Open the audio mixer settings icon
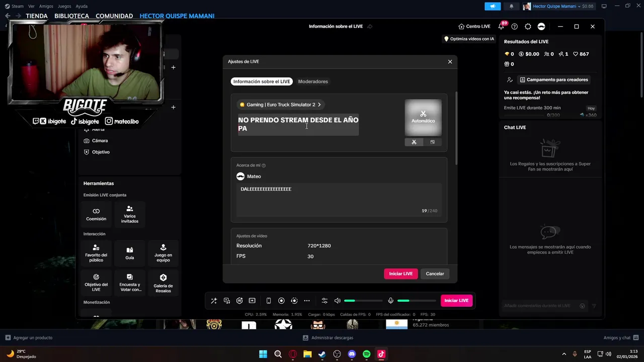The image size is (644, 362). pos(325,301)
